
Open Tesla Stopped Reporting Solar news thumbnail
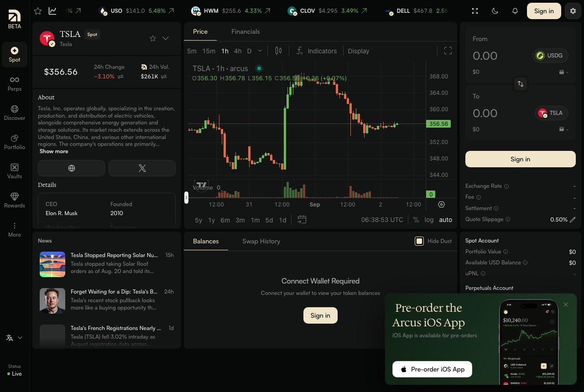(x=52, y=264)
